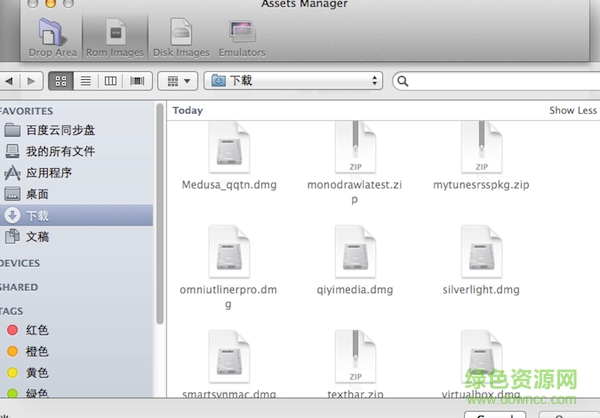Select 我的所有文件 in sidebar

[77, 151]
